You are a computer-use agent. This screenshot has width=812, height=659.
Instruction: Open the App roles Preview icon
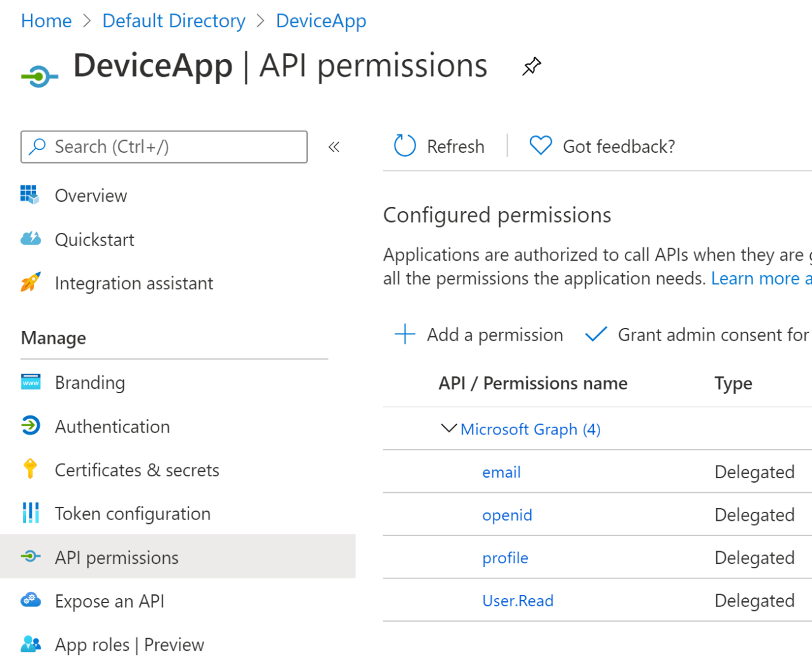coord(30,644)
